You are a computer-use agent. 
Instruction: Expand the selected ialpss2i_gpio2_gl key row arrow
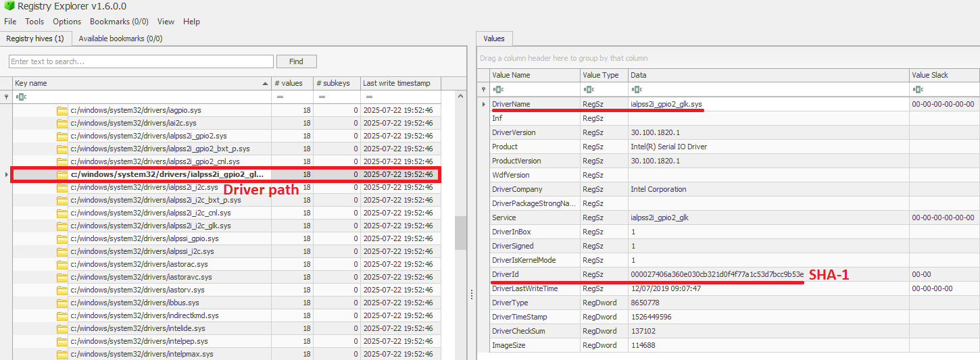pyautogui.click(x=7, y=175)
